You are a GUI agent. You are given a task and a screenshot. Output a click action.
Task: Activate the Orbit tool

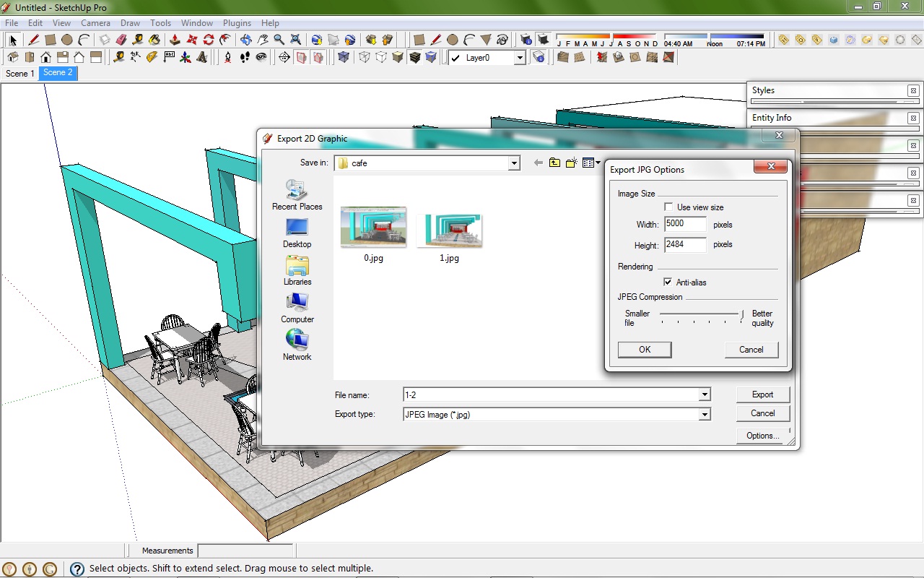click(x=246, y=40)
